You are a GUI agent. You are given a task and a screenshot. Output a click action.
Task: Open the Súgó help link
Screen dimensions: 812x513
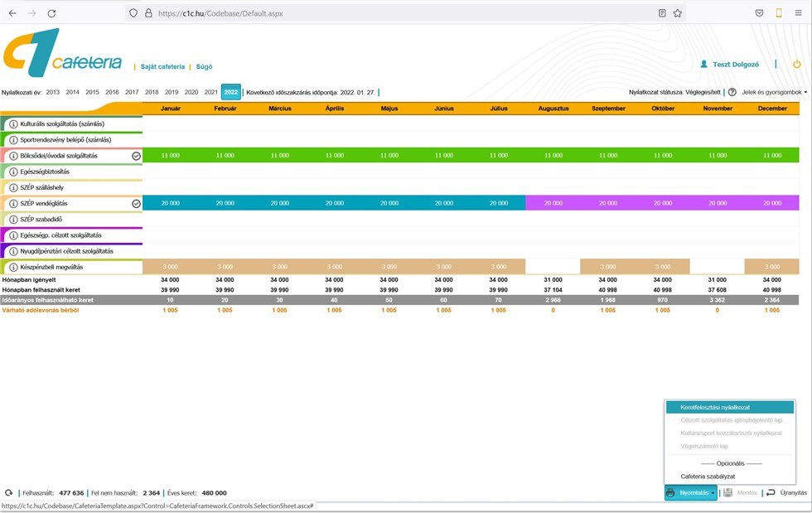[204, 66]
